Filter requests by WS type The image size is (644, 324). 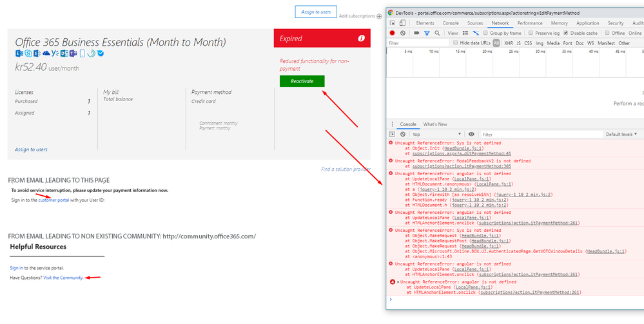(x=590, y=43)
